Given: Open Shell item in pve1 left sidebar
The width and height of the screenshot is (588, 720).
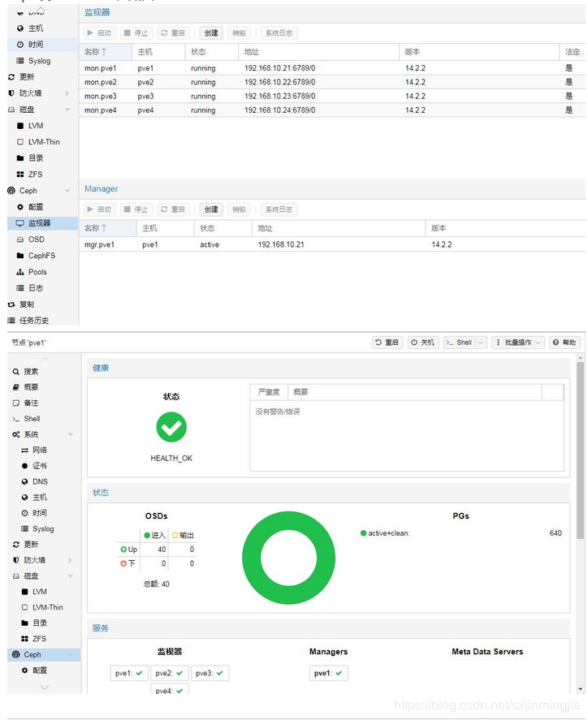Looking at the screenshot, I should [26, 418].
